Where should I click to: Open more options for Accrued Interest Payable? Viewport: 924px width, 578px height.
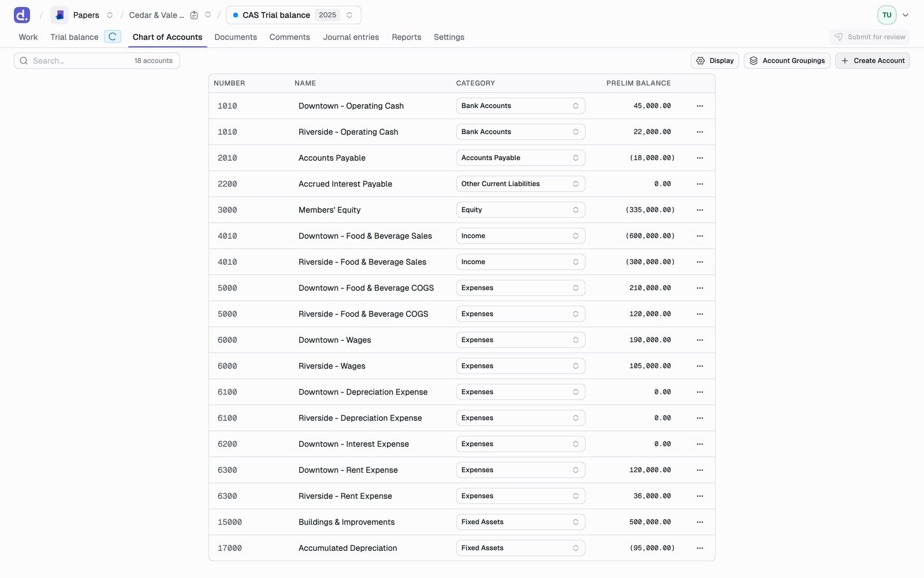tap(700, 184)
